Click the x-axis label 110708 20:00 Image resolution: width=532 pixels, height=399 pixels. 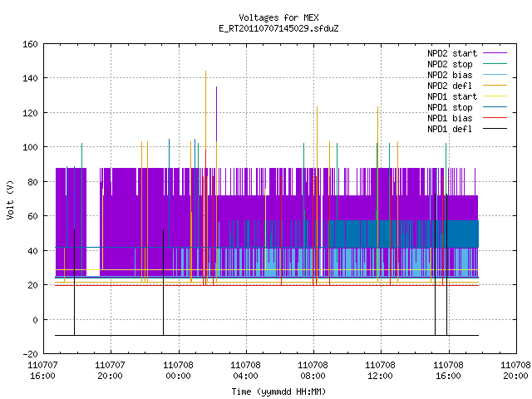coord(515,371)
